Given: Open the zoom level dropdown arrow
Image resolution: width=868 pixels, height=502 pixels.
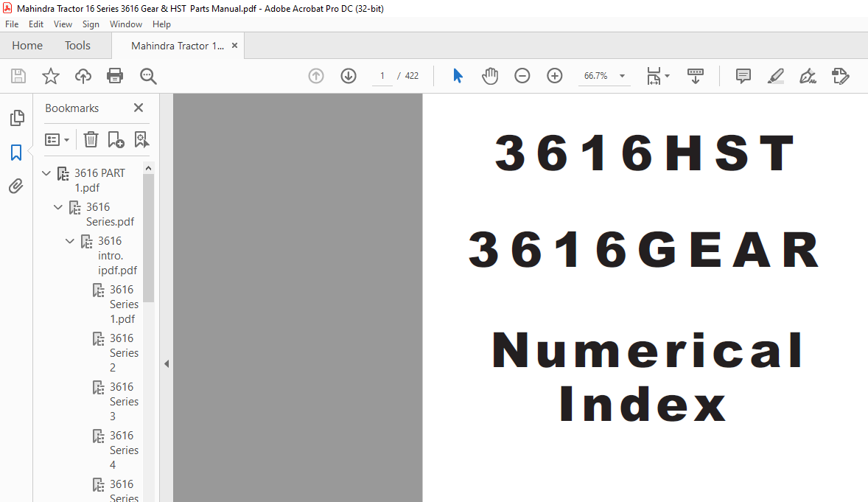Looking at the screenshot, I should (622, 76).
